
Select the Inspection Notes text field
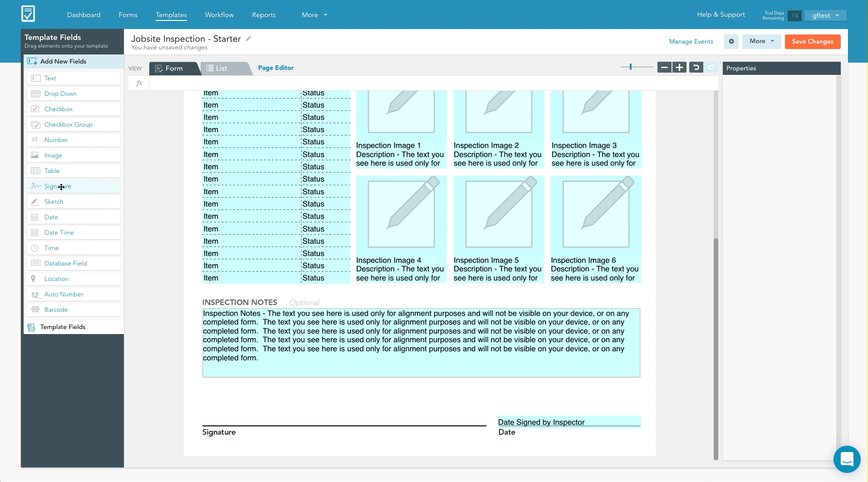tap(421, 343)
